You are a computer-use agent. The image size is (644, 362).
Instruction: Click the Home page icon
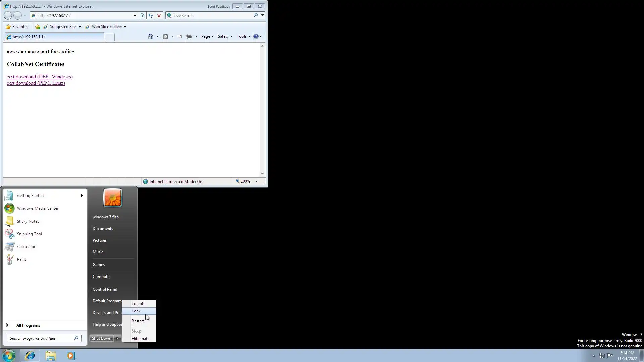point(151,36)
